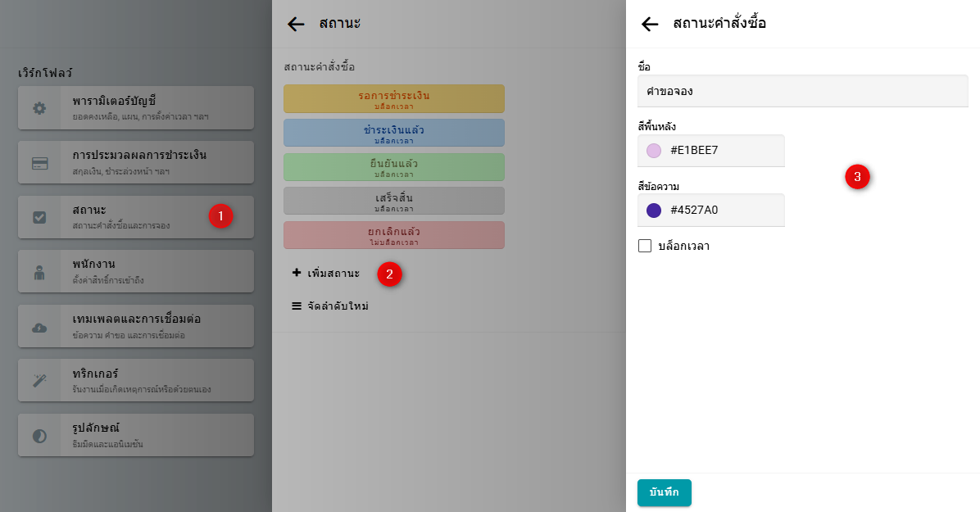
Task: Click the gear icon for account parameters
Action: [39, 108]
